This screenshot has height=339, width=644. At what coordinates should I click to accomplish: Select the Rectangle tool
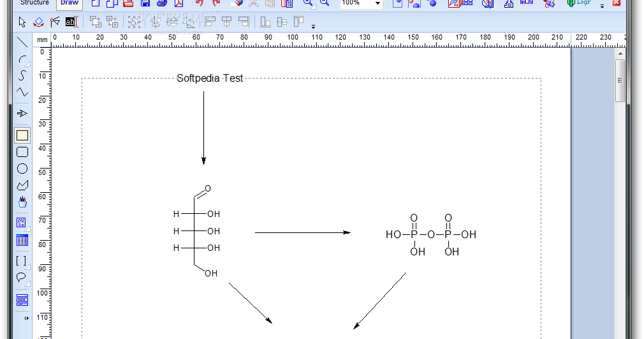(22, 135)
